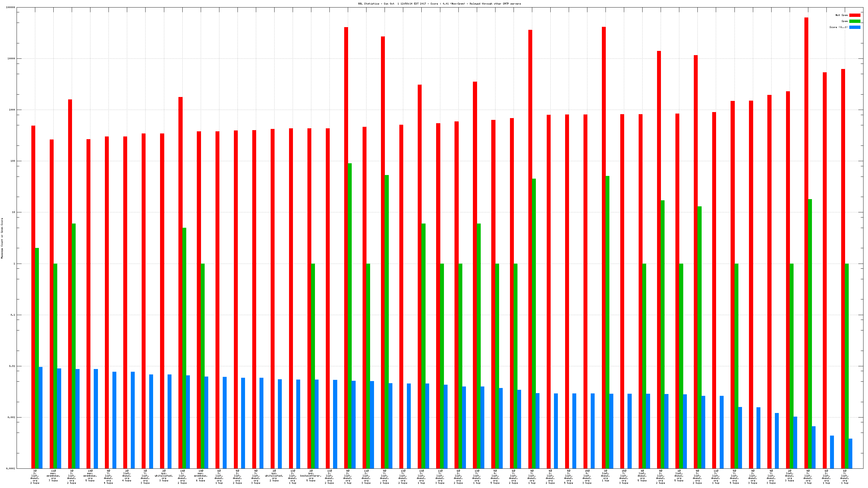Click the 100000 tick label on y-axis
The image size is (868, 488).
[x=11, y=8]
